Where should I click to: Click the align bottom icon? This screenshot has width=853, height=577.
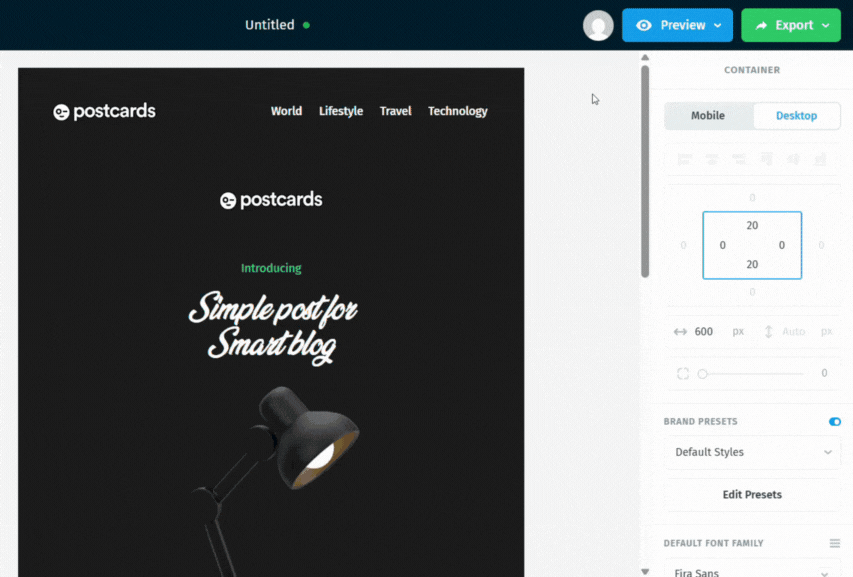(x=820, y=159)
